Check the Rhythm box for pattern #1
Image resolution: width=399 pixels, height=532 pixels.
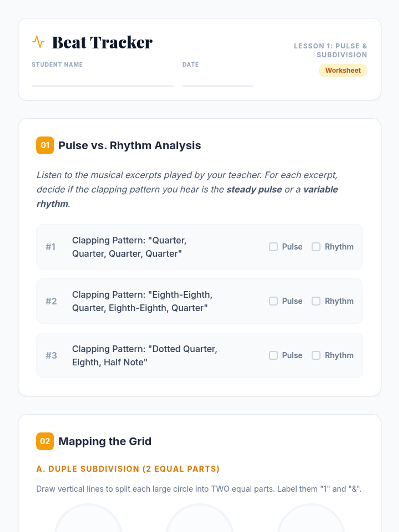[x=316, y=247]
